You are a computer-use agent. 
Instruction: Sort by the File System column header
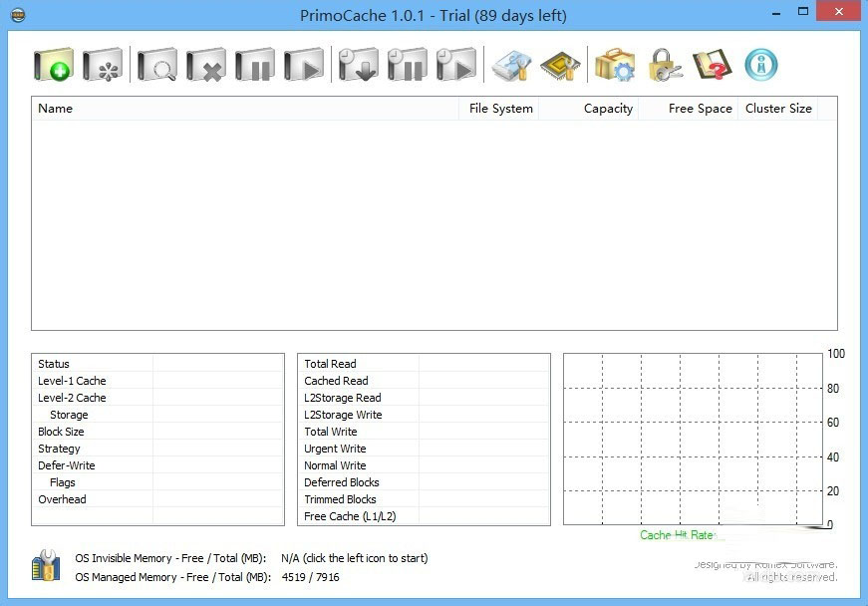[498, 109]
